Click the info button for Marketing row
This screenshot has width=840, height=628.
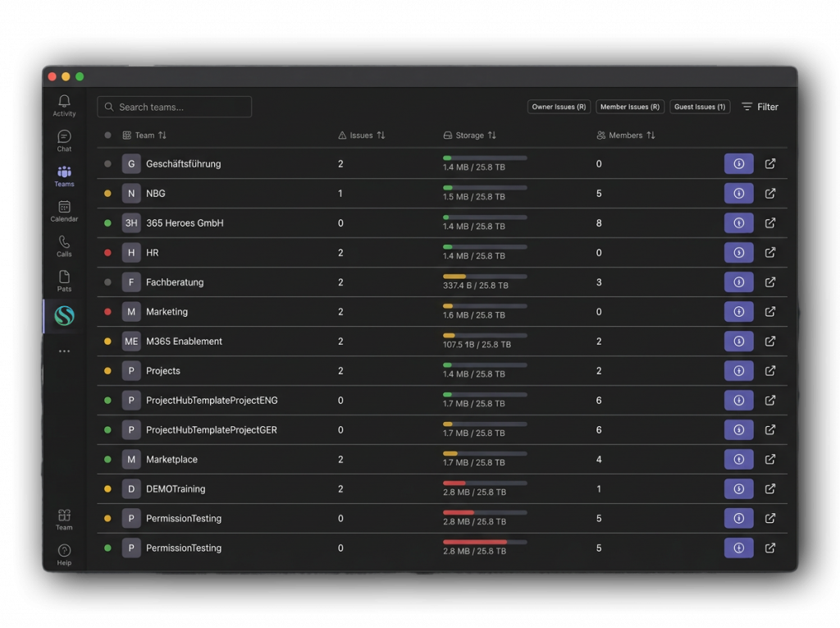point(738,312)
